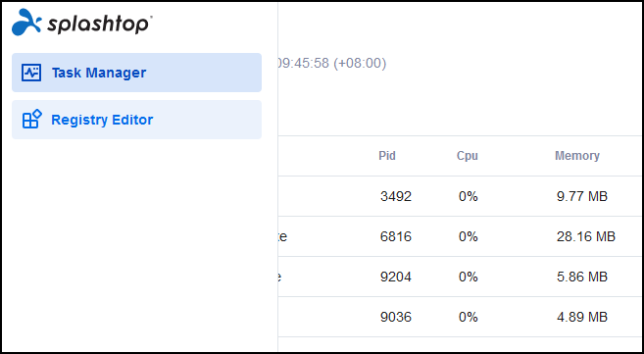Image resolution: width=644 pixels, height=354 pixels.
Task: Click the 0% Cpu value for Pid 9036
Action: [x=469, y=317]
